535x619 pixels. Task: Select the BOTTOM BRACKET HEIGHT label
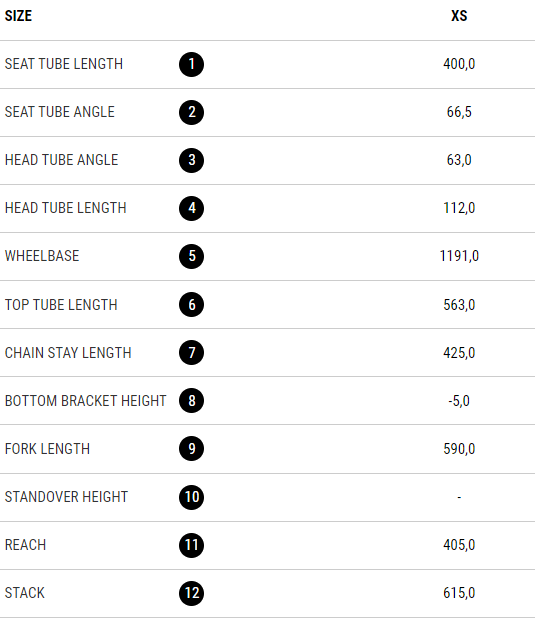(x=85, y=401)
